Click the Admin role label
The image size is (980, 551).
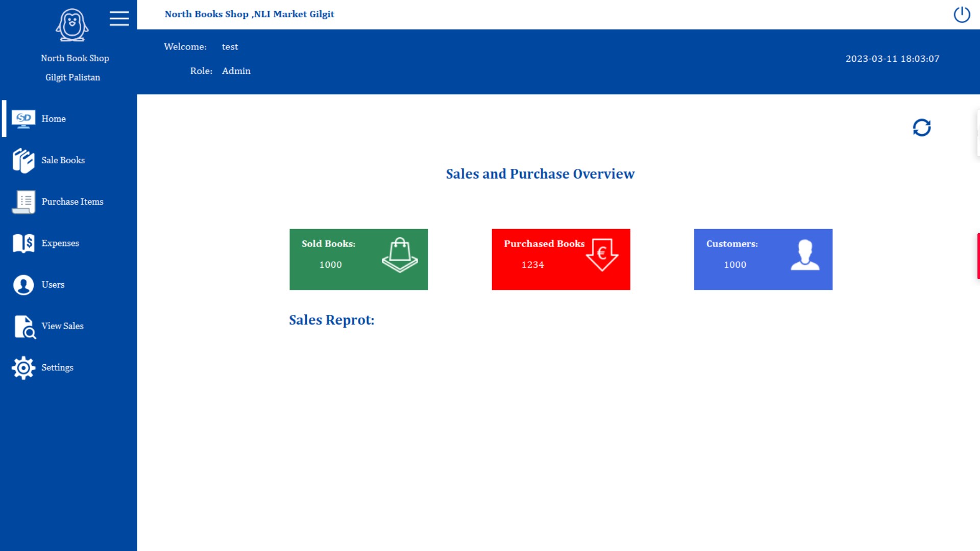(236, 70)
